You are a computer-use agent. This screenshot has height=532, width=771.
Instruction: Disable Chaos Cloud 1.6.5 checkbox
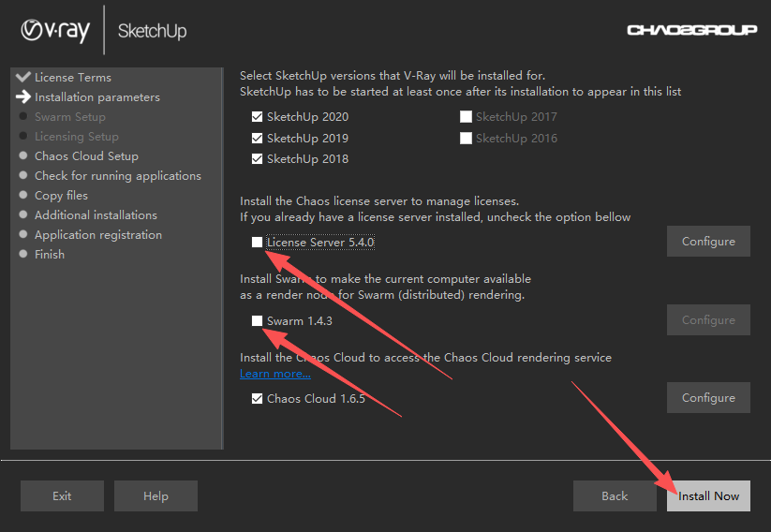click(x=258, y=398)
